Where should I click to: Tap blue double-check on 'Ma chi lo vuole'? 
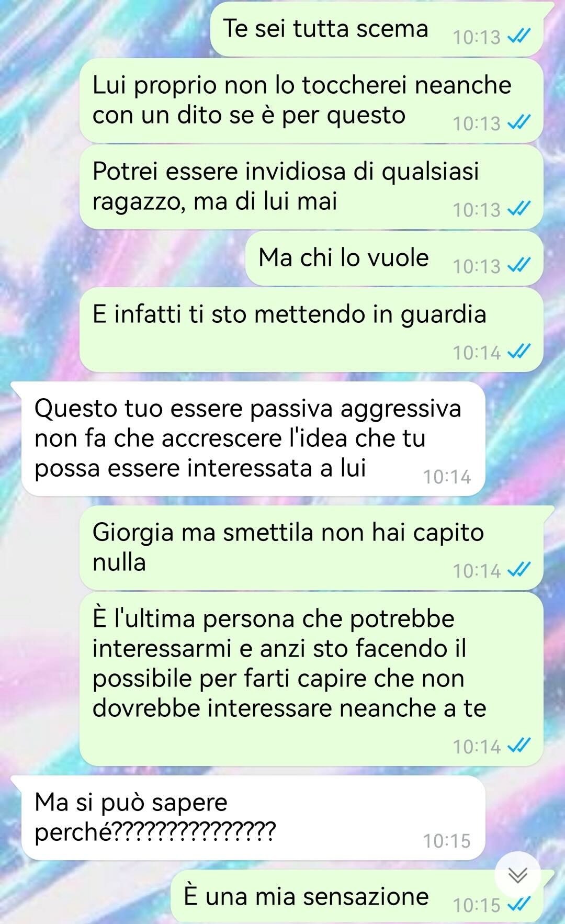coord(519,265)
